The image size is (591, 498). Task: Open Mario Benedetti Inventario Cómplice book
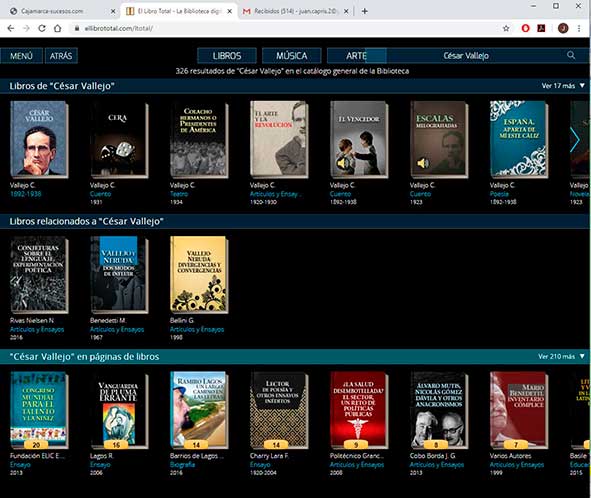[519, 410]
